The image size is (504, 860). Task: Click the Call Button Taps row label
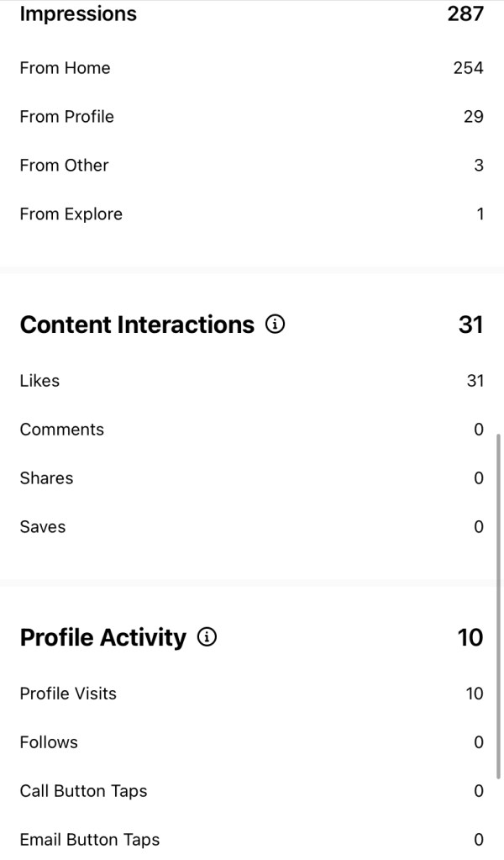(83, 791)
